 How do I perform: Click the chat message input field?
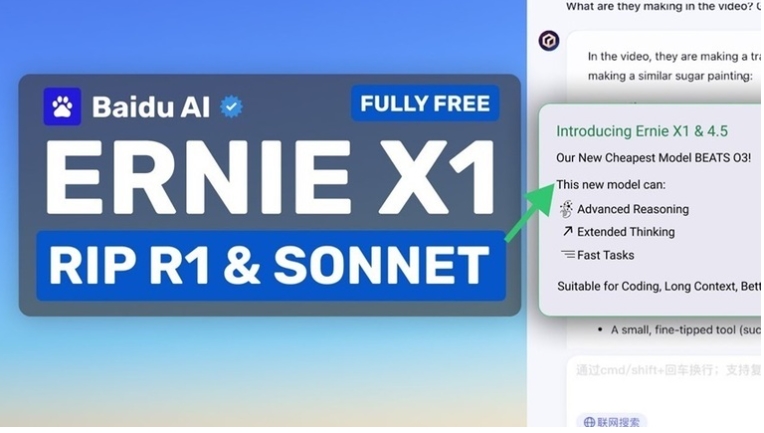[665, 385]
